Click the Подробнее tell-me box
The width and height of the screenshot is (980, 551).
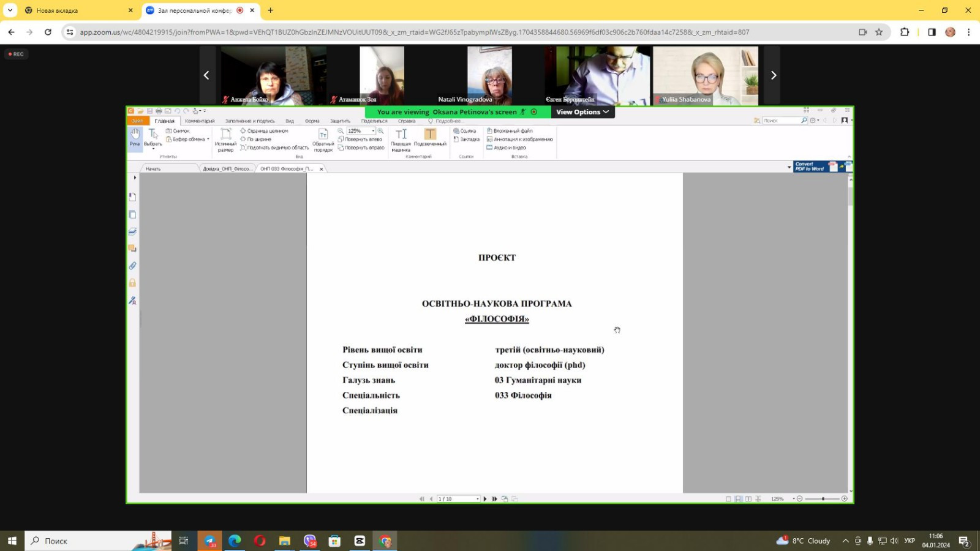(x=445, y=121)
